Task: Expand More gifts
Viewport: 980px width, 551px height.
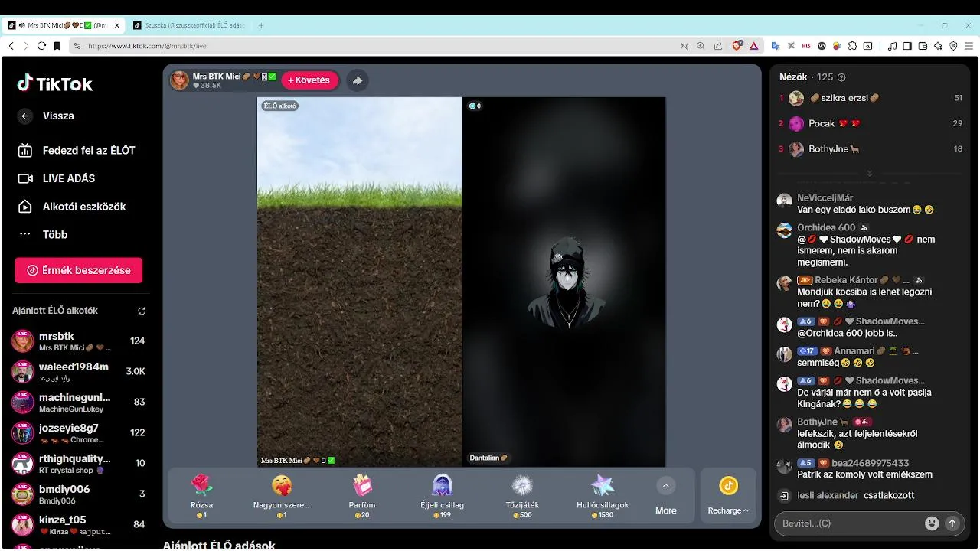Action: pos(666,496)
